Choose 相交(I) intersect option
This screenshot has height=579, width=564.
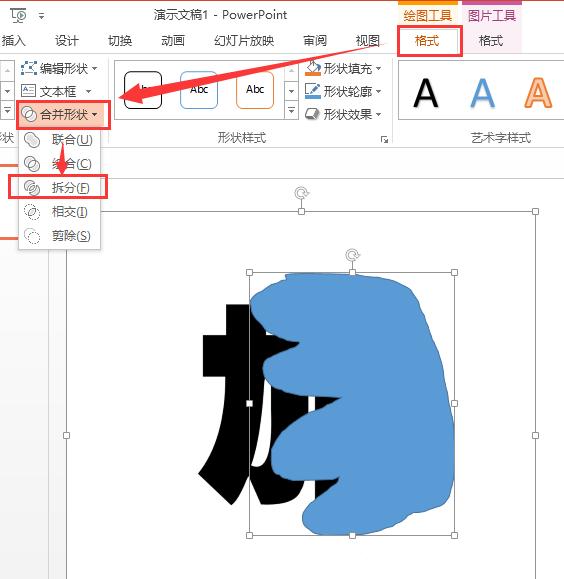pyautogui.click(x=59, y=212)
